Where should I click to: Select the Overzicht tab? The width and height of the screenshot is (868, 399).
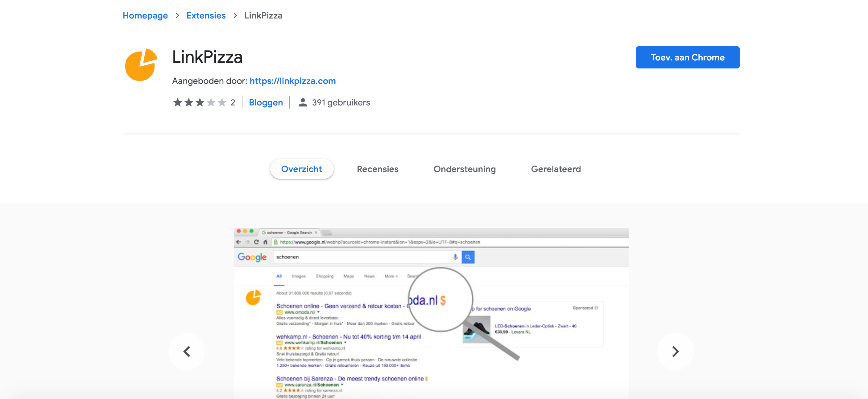302,169
